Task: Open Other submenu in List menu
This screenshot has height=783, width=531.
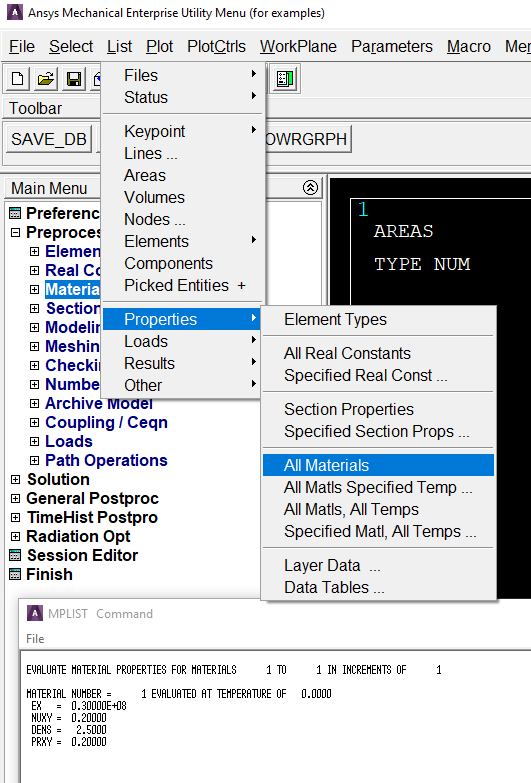Action: pos(183,385)
